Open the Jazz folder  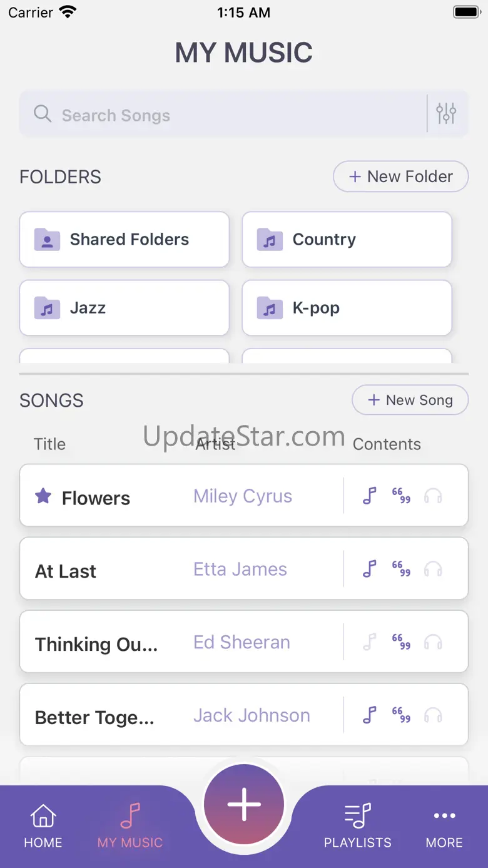(125, 308)
